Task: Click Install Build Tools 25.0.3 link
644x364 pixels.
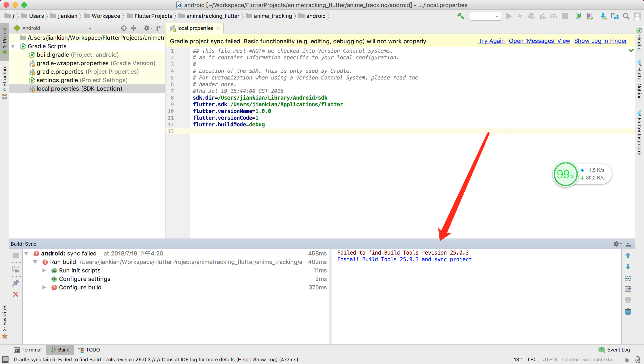Action: click(x=404, y=259)
